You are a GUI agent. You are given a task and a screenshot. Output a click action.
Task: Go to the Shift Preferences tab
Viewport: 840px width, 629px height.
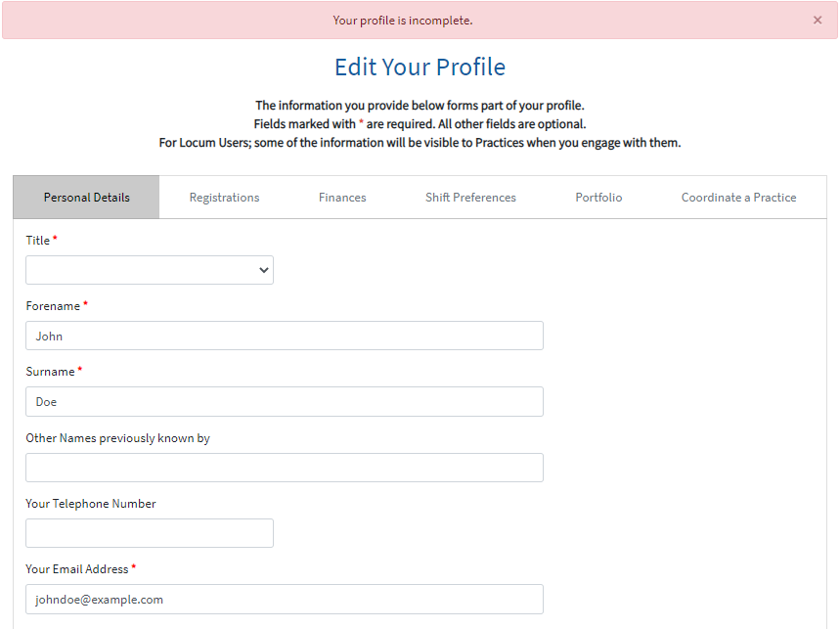tap(470, 198)
